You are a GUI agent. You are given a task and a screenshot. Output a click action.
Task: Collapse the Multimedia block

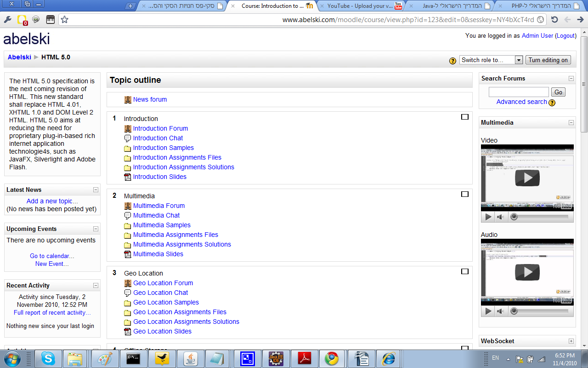[571, 122]
